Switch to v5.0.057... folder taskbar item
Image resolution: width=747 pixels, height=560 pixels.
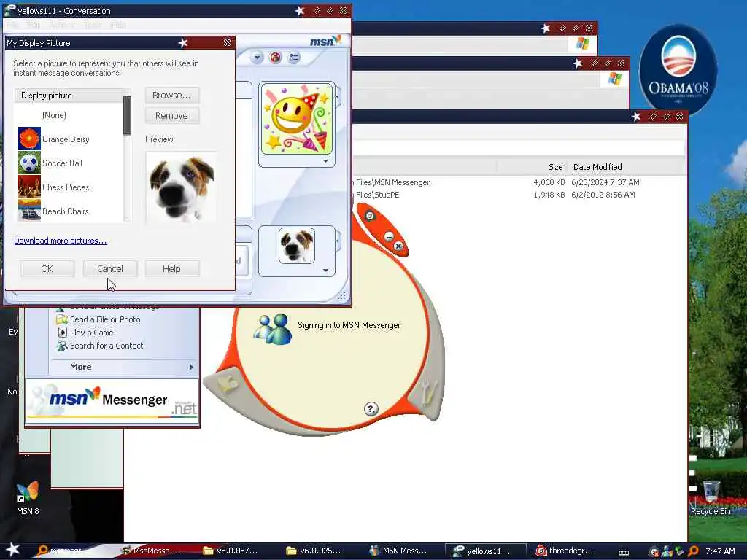[231, 551]
